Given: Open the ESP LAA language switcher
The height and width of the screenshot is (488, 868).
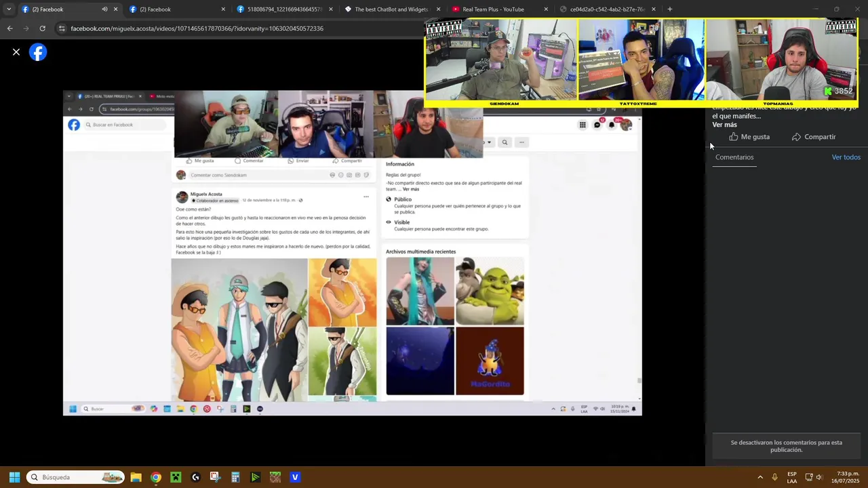Looking at the screenshot, I should click(x=792, y=477).
